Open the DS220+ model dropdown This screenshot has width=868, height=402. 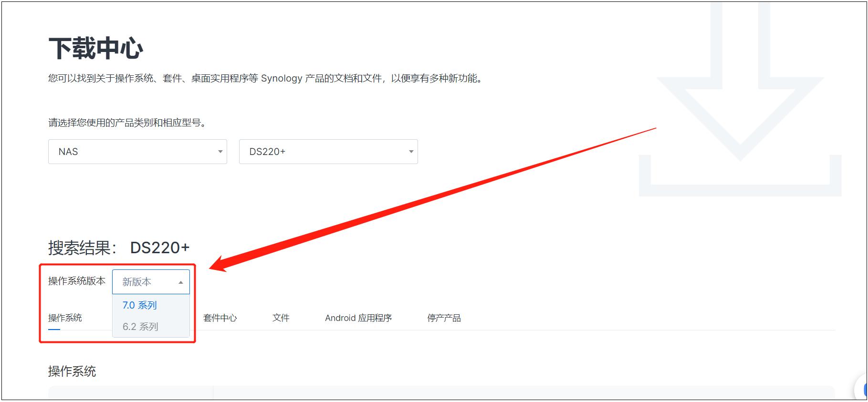tap(328, 152)
